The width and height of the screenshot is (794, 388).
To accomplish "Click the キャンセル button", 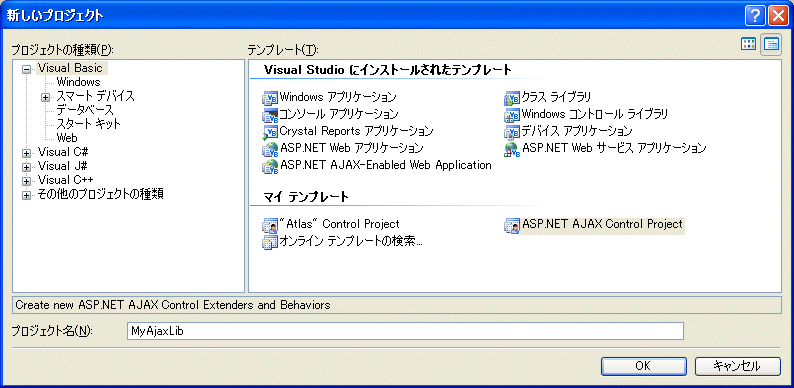I will coord(737,366).
